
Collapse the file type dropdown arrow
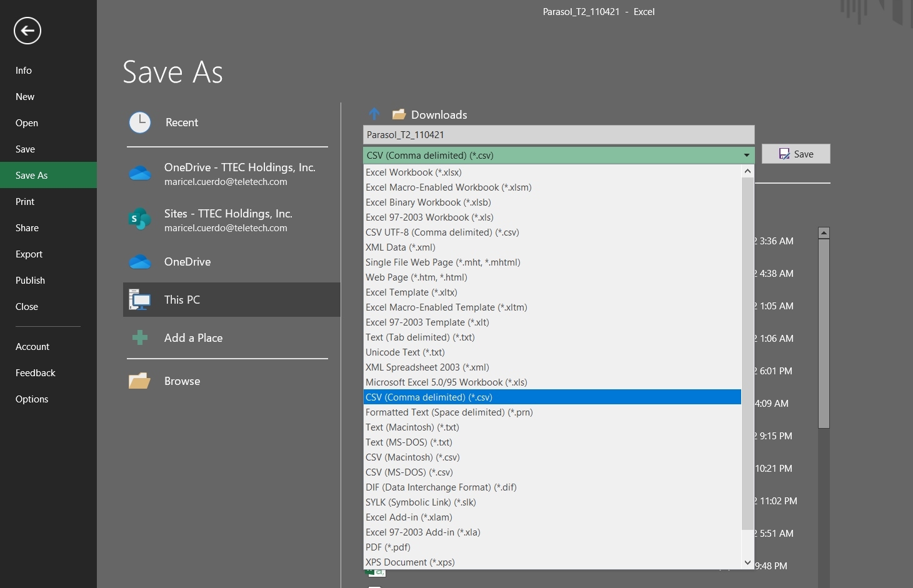click(746, 155)
